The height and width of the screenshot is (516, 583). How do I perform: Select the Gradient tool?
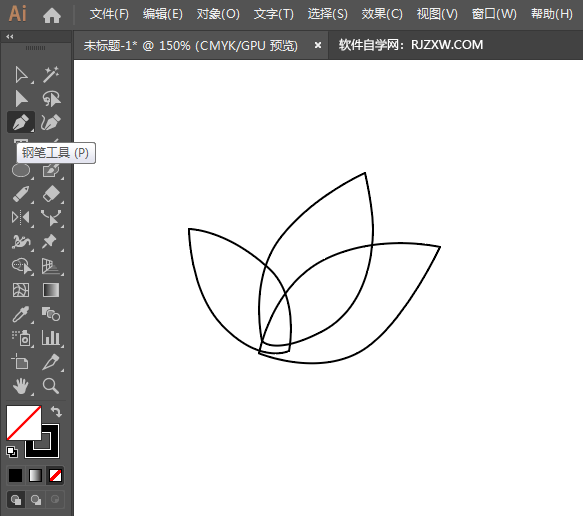51,290
